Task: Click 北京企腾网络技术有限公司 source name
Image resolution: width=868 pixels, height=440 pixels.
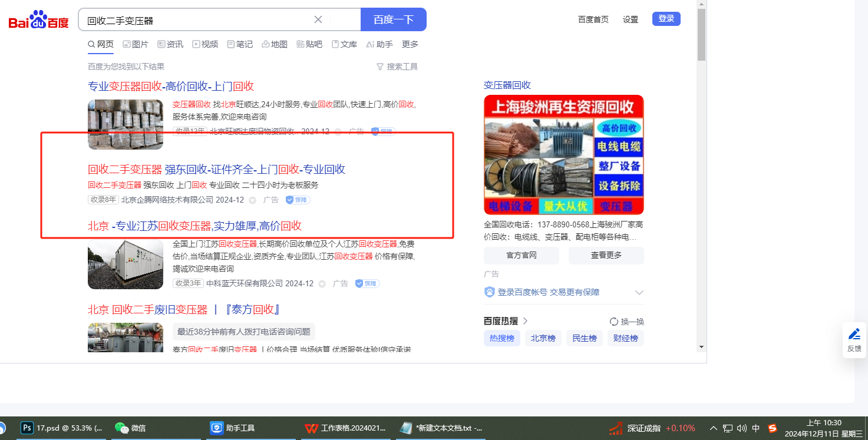Action: pos(167,200)
